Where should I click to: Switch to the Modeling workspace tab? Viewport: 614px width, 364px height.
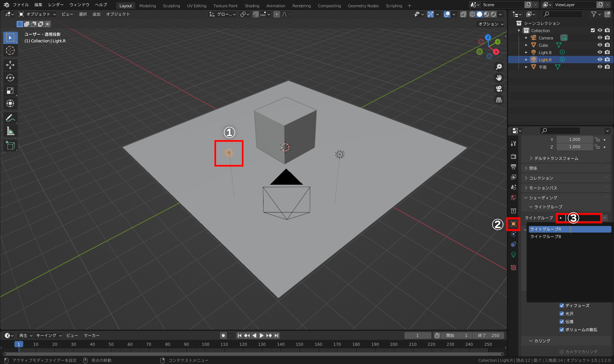point(147,6)
